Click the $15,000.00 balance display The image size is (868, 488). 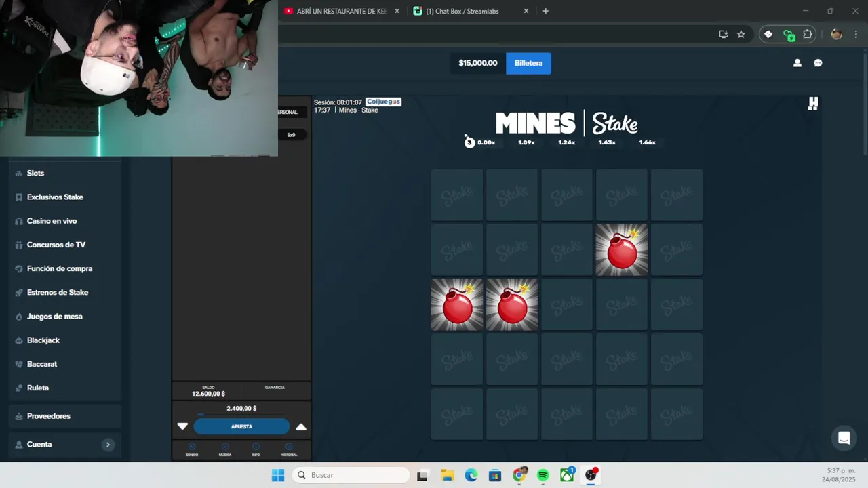point(478,63)
